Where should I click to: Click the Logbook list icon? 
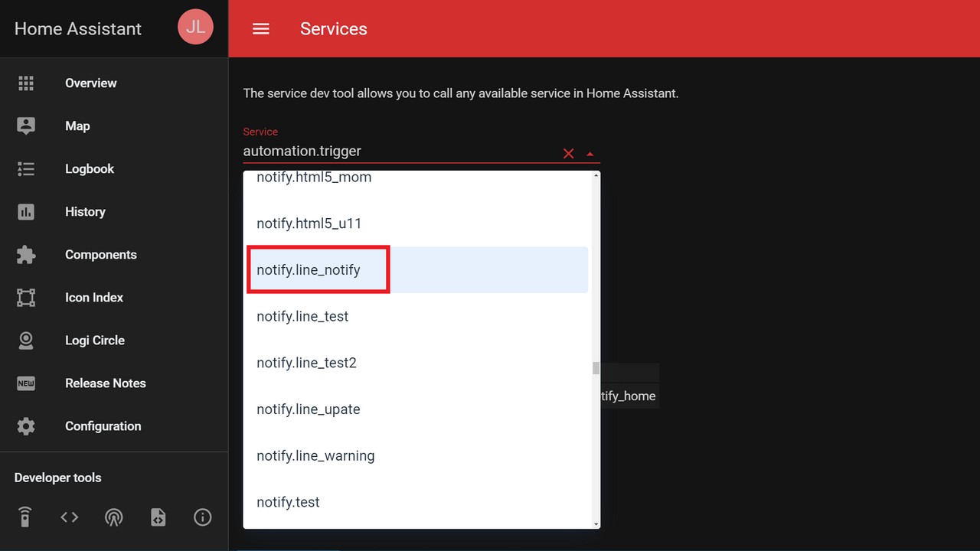pyautogui.click(x=26, y=169)
